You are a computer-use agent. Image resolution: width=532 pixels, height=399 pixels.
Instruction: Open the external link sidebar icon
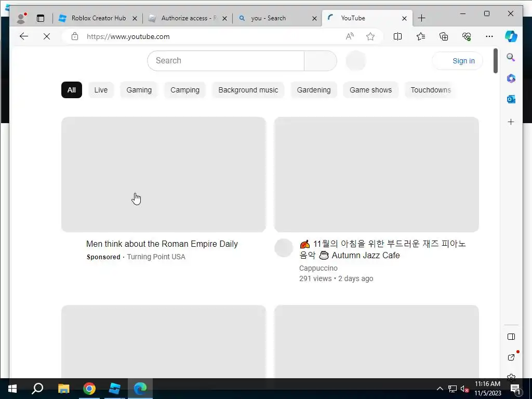[511, 357]
